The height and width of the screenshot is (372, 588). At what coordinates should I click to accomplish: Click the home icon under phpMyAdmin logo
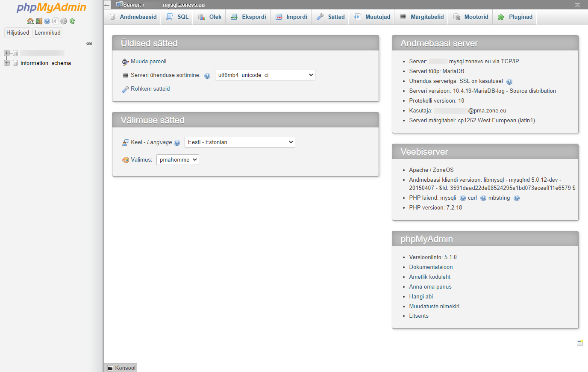click(x=30, y=21)
